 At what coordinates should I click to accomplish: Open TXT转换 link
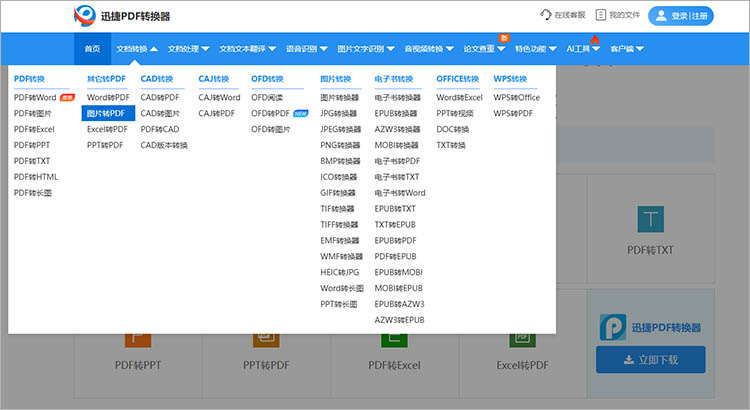[451, 145]
